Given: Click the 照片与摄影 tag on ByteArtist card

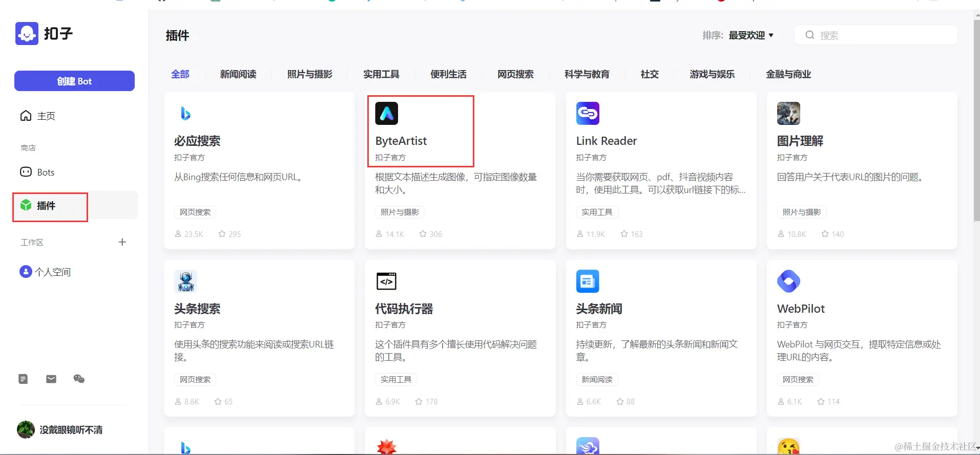Looking at the screenshot, I should coord(400,212).
